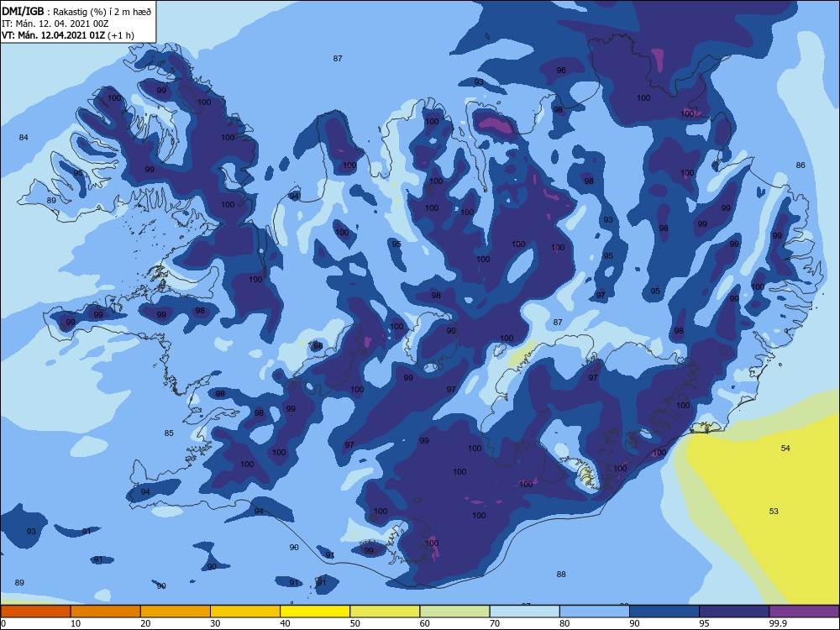Click the title text 'Rakastig (%) í 2 m hæð'
This screenshot has height=630, width=840.
[102, 12]
